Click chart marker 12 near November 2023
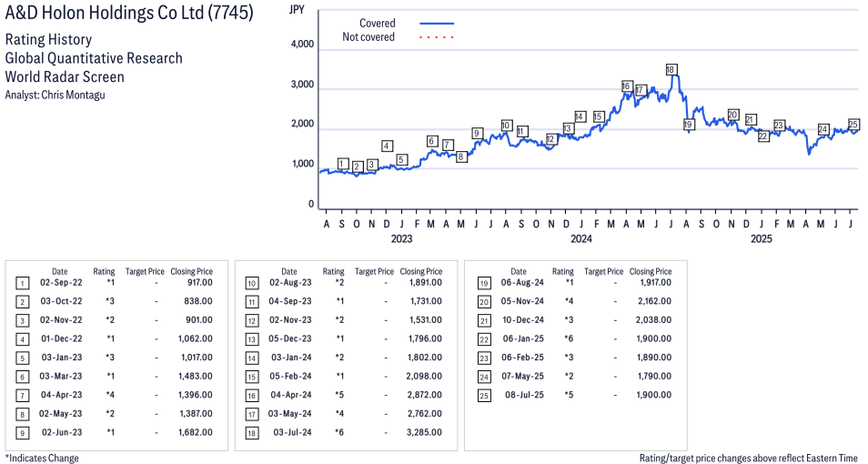This screenshot has width=868, height=464. click(x=550, y=139)
